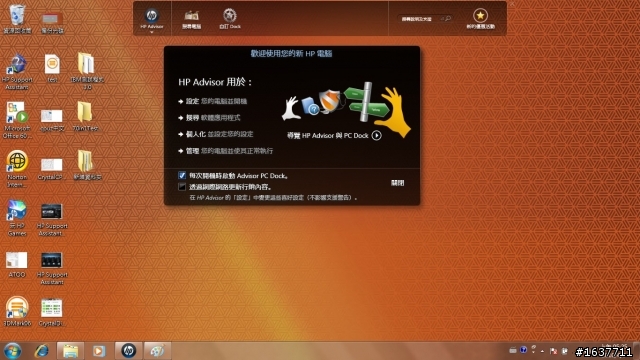The height and width of the screenshot is (360, 640).
Task: Uncheck launch Advisor PC Dock at startup
Action: 182,176
